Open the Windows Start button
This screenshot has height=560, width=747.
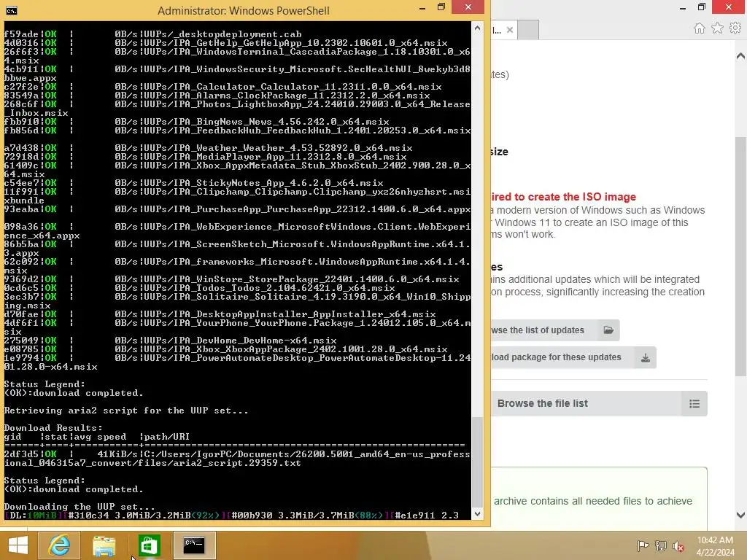pyautogui.click(x=18, y=545)
